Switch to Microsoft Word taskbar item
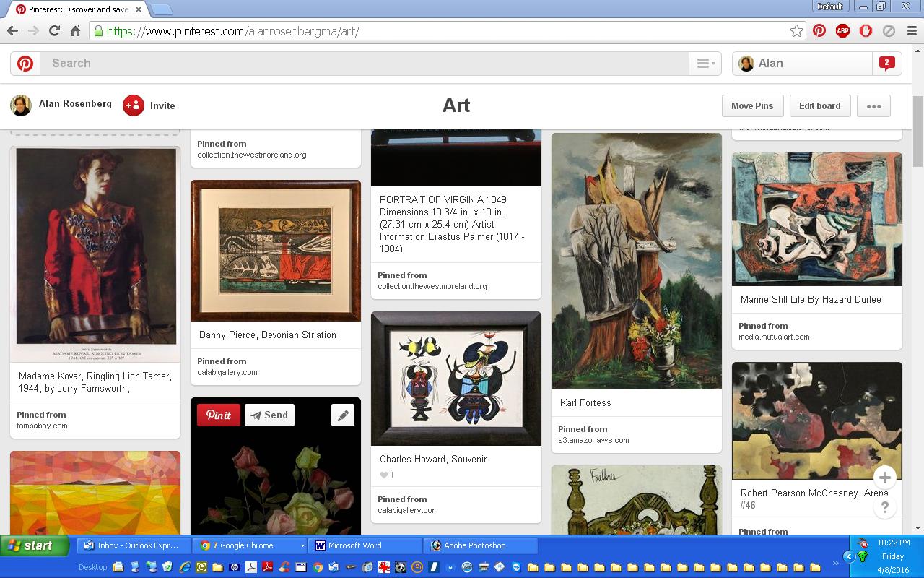This screenshot has height=578, width=924. pyautogui.click(x=365, y=545)
